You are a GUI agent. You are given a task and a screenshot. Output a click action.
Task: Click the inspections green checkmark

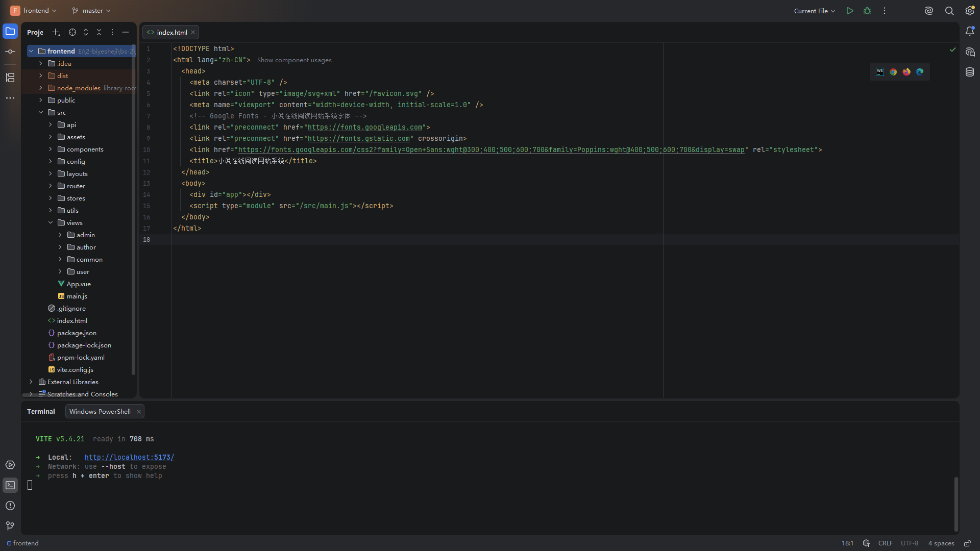click(952, 49)
